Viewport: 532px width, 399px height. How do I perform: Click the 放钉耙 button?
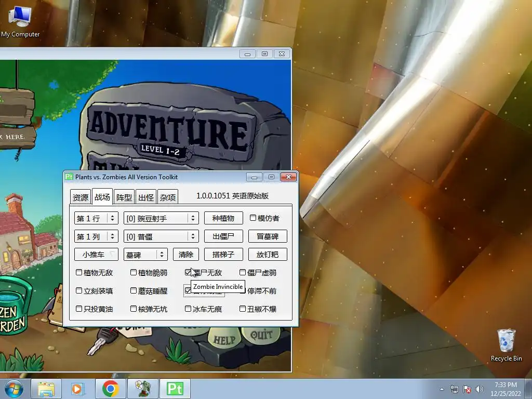[268, 255]
